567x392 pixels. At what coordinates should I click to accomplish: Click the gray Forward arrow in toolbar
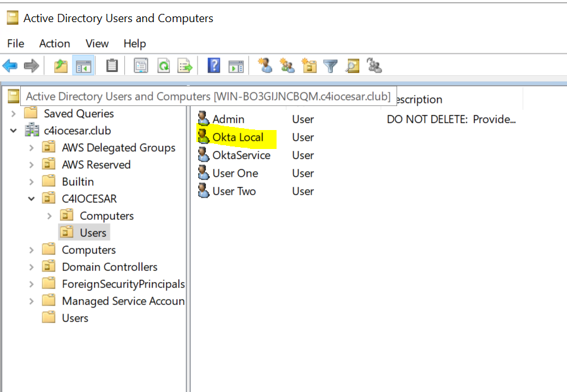click(32, 66)
